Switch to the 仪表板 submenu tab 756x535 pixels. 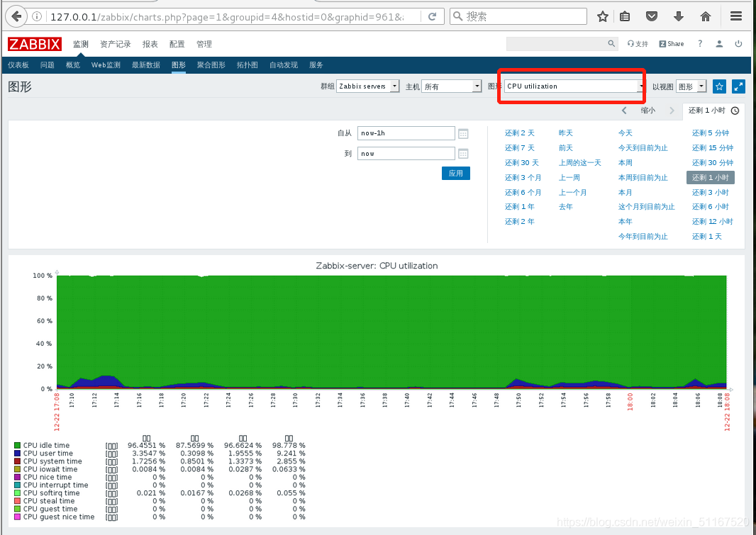[18, 65]
